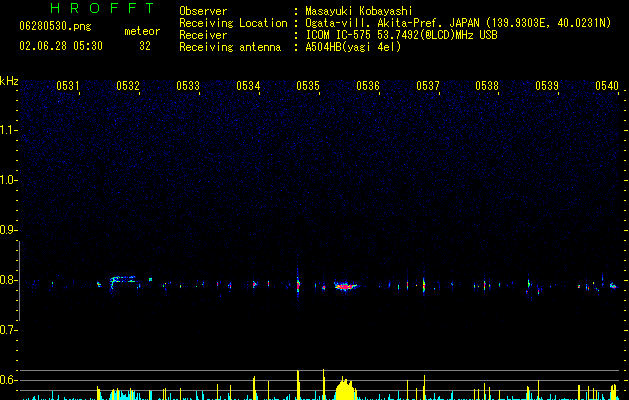The height and width of the screenshot is (400, 629).
Task: Click the 0533 time marker
Action: (x=188, y=86)
